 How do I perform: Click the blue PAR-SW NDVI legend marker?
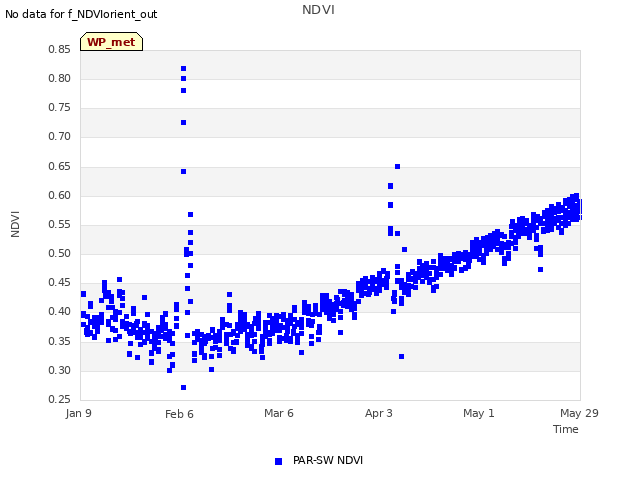pos(278,461)
